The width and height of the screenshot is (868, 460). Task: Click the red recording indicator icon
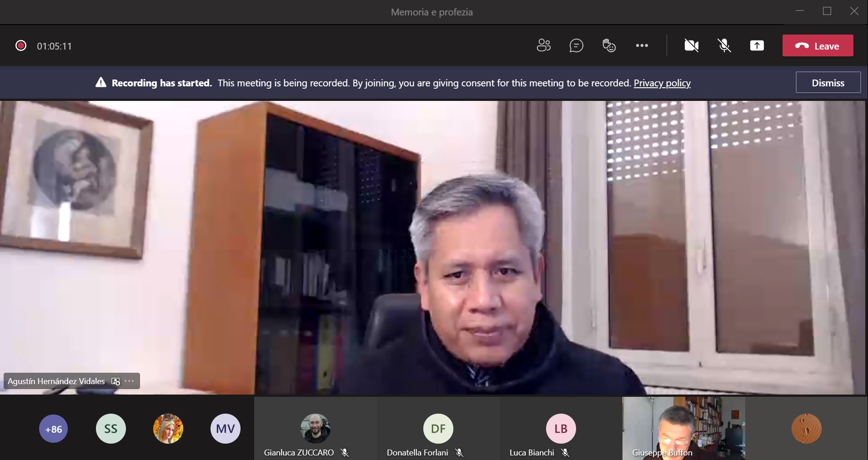21,45
